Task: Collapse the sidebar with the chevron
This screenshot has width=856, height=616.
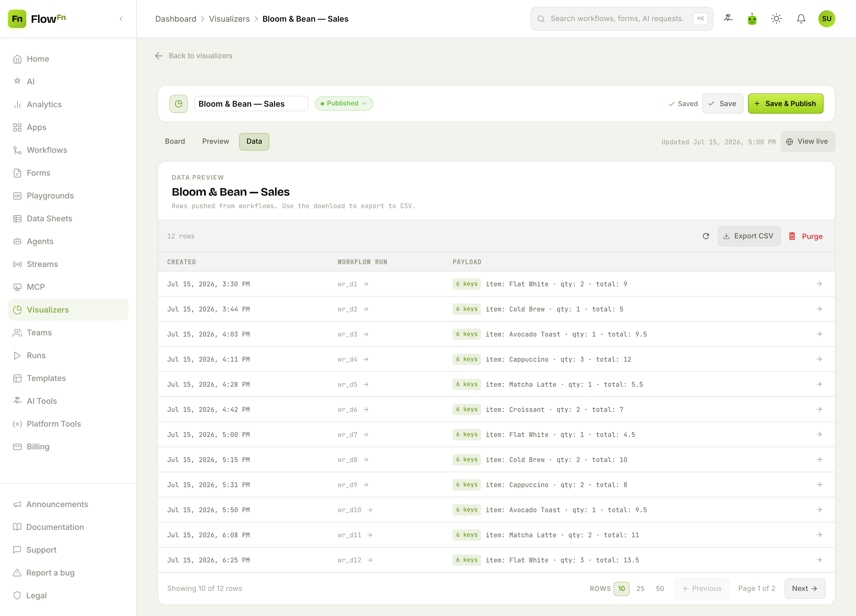Action: point(121,19)
